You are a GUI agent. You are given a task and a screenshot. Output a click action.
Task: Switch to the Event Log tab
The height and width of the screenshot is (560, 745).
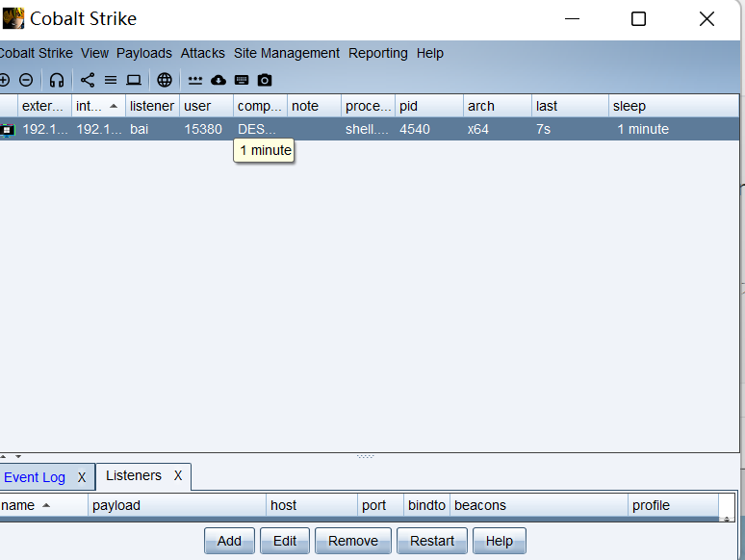35,477
